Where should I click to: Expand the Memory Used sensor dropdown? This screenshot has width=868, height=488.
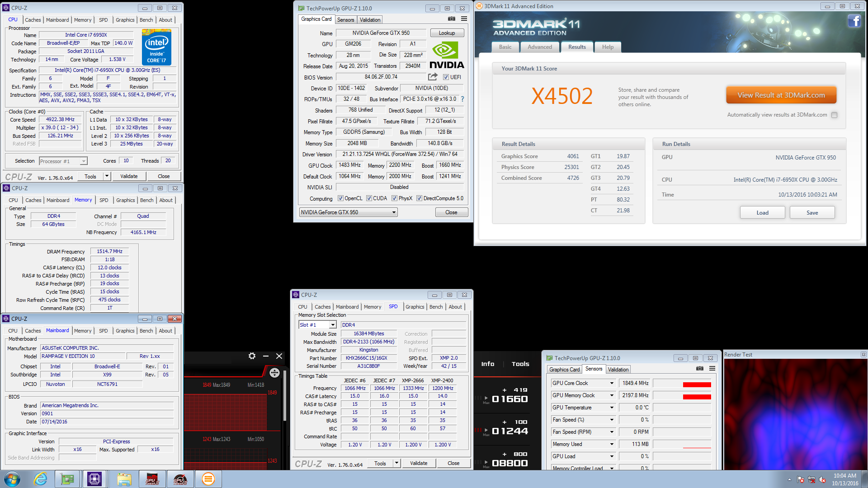pos(612,444)
